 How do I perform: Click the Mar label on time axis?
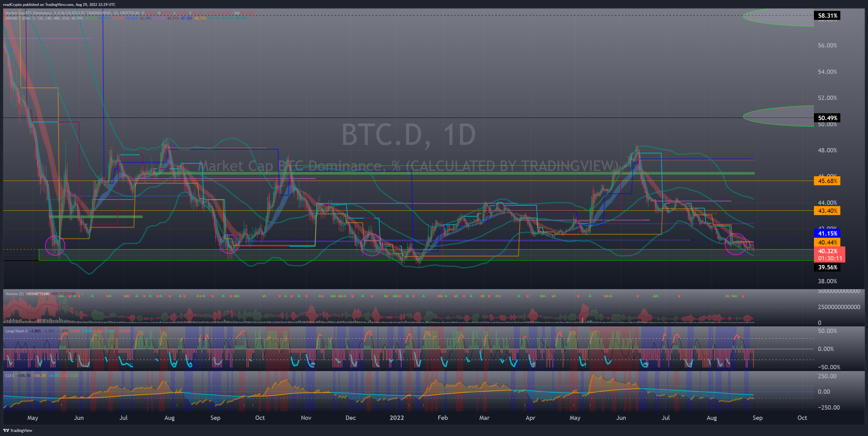point(484,418)
